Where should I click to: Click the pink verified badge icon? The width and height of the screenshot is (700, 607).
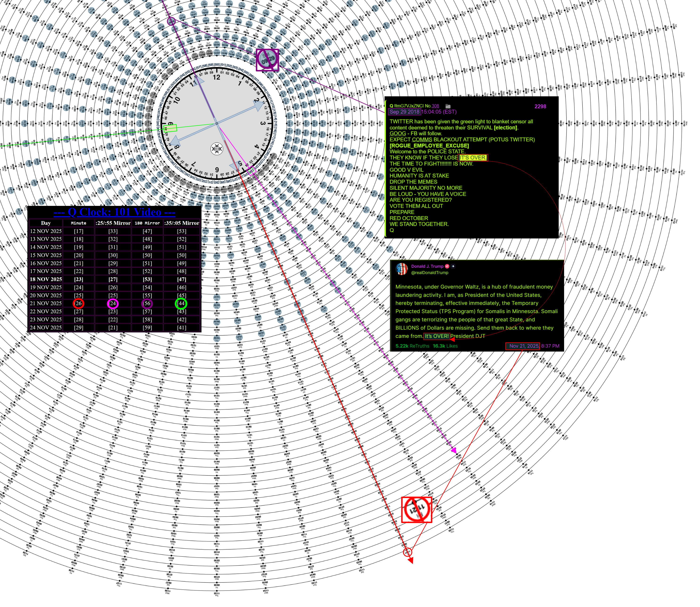click(447, 266)
